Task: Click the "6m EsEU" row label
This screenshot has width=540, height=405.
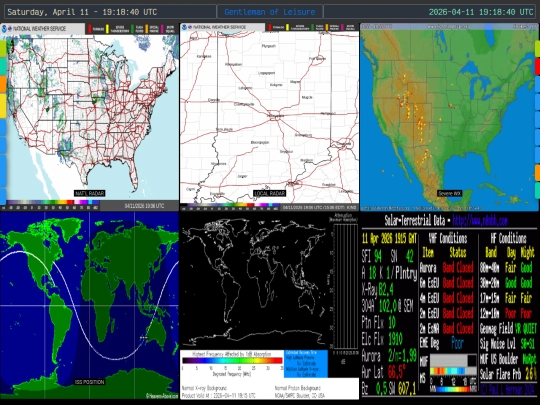Action: coord(429,283)
